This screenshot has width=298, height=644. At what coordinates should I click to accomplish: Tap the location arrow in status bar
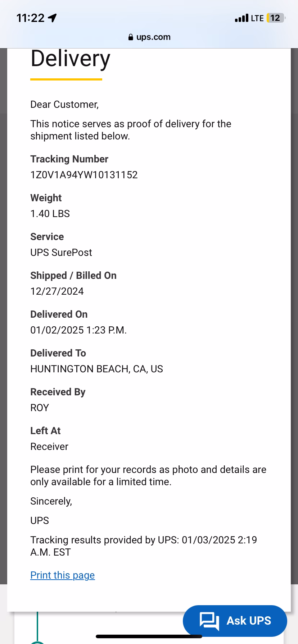53,18
